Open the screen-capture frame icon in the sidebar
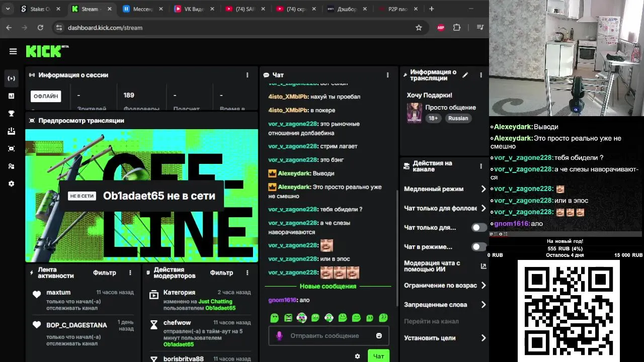This screenshot has height=362, width=644. click(x=12, y=149)
